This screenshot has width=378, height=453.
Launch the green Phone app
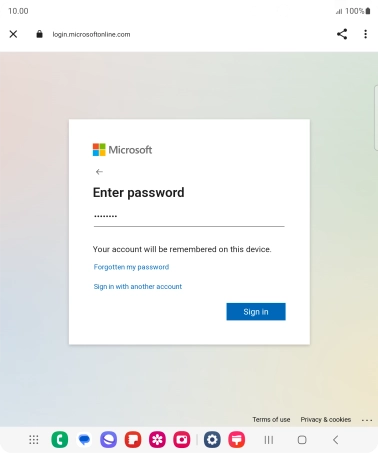click(x=60, y=440)
